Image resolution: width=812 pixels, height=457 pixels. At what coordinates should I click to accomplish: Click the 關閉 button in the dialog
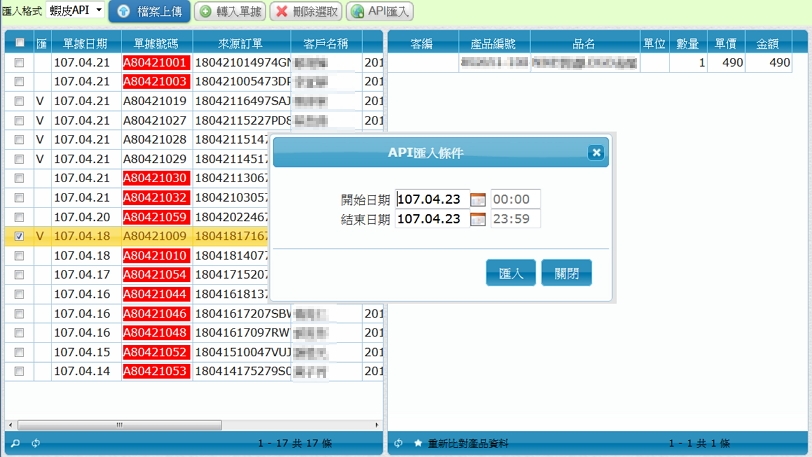(566, 274)
